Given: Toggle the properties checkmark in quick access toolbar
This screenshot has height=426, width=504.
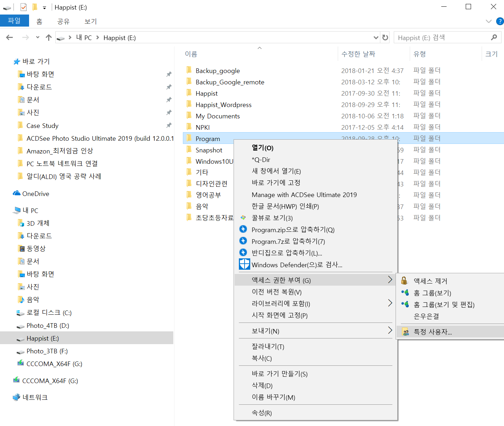Looking at the screenshot, I should pos(23,7).
